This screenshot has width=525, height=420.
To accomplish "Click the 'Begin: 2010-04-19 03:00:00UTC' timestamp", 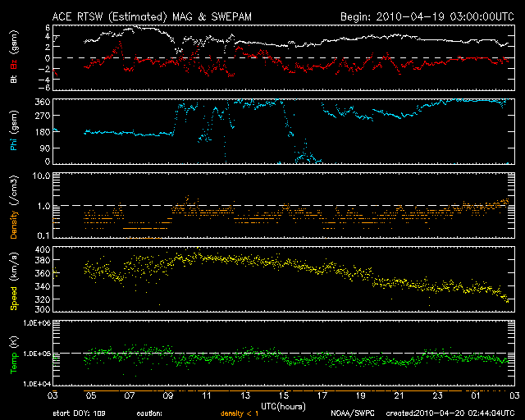I will coord(427,16).
